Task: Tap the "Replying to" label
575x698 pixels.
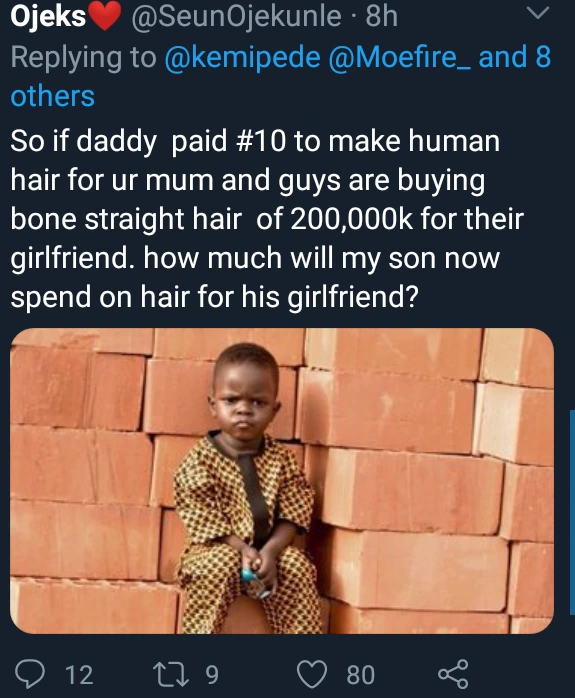Action: (x=84, y=58)
